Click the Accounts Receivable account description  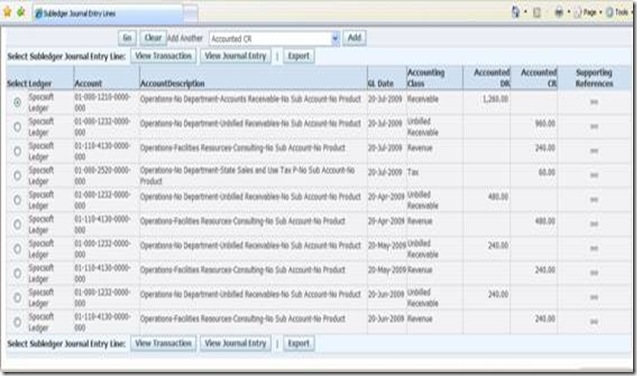(250, 99)
